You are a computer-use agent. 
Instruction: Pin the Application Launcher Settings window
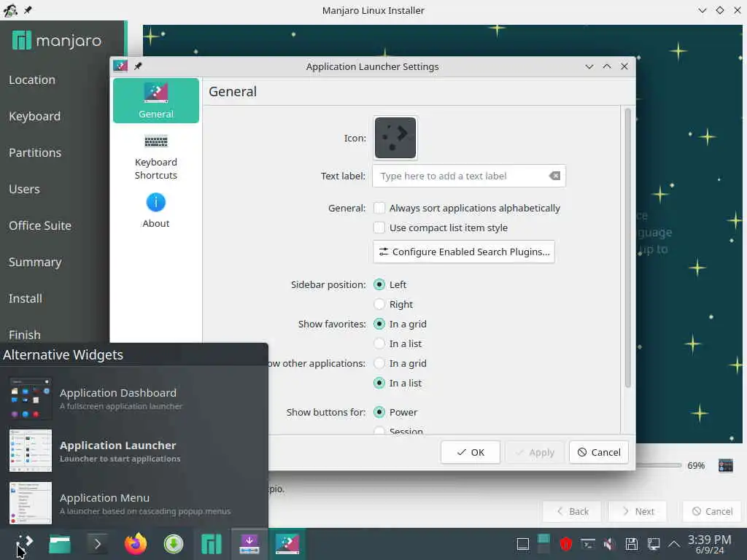pos(138,66)
